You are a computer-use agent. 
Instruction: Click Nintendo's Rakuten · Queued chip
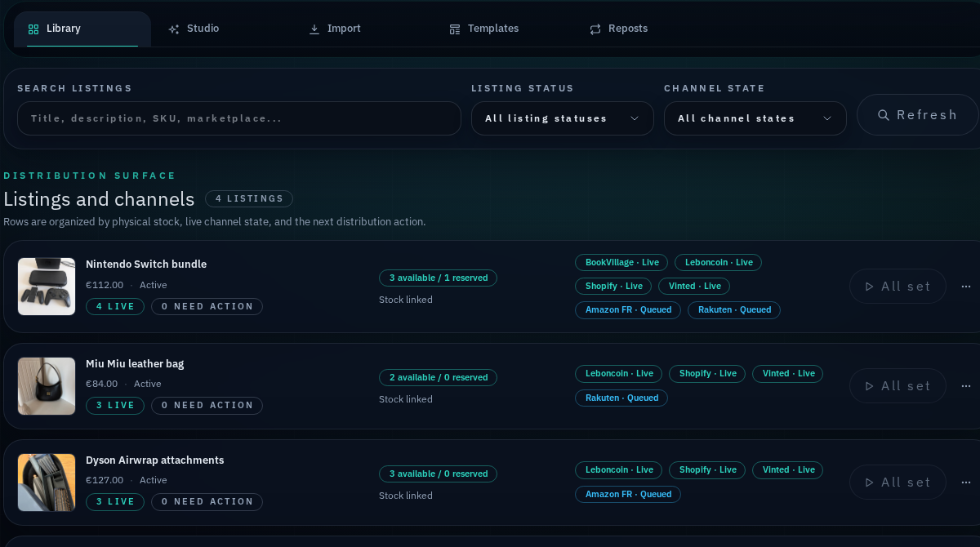pos(734,310)
